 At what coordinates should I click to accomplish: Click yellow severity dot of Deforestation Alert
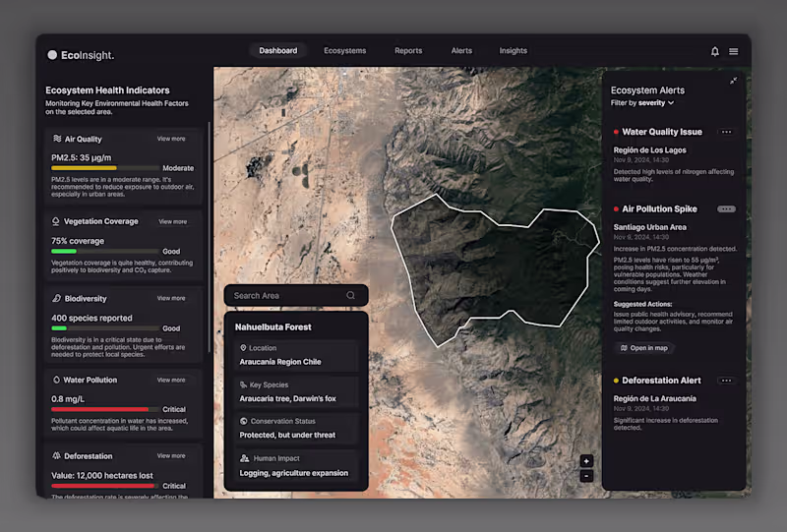tap(616, 381)
